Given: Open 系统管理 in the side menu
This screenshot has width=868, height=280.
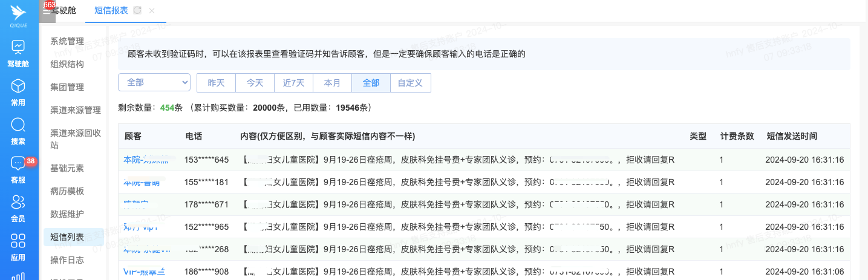Looking at the screenshot, I should (67, 41).
